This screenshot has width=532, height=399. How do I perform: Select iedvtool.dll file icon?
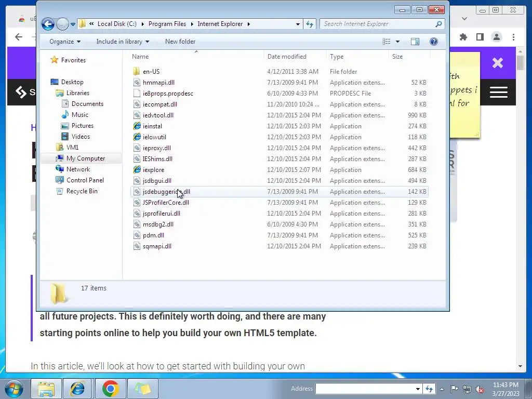coord(137,115)
